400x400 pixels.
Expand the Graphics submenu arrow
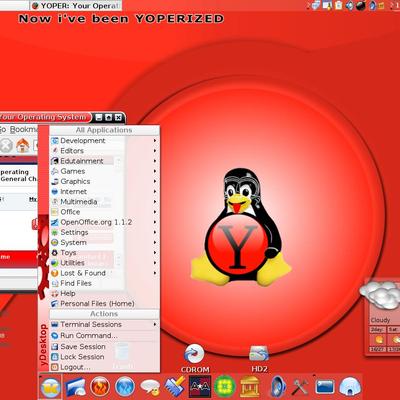[x=155, y=181]
